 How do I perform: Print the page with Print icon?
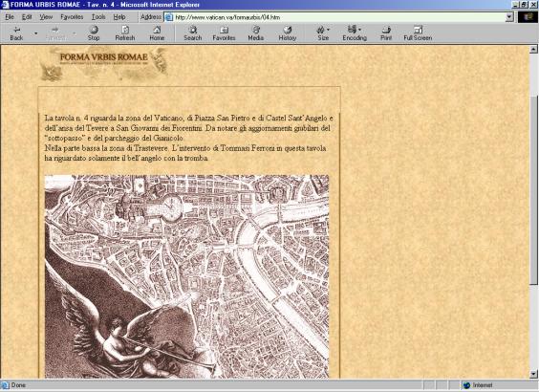(x=386, y=33)
